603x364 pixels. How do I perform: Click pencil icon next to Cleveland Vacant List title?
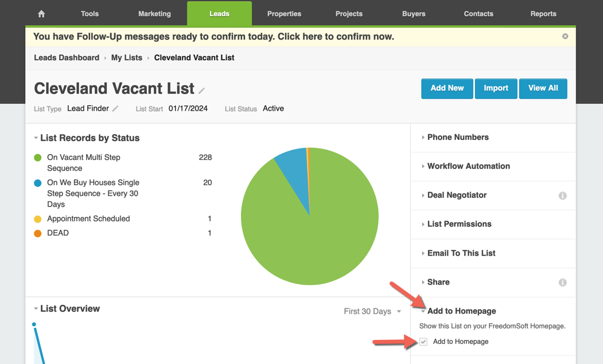point(202,90)
